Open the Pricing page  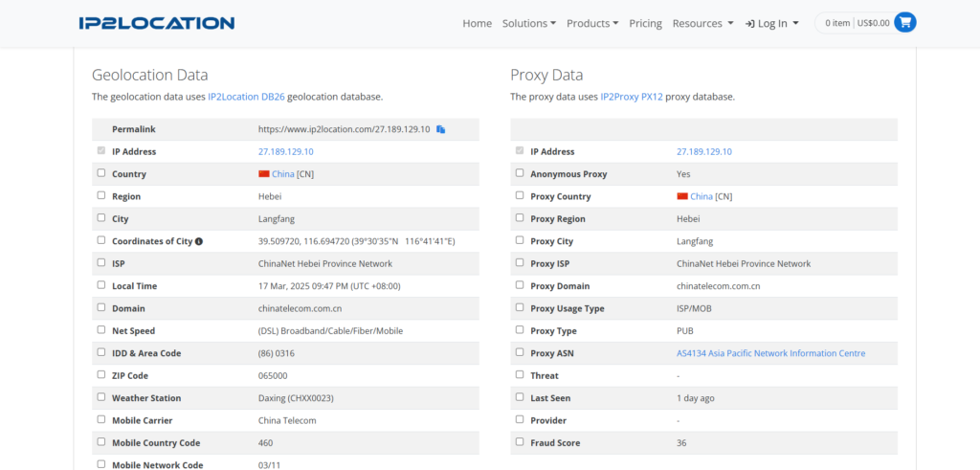tap(645, 23)
